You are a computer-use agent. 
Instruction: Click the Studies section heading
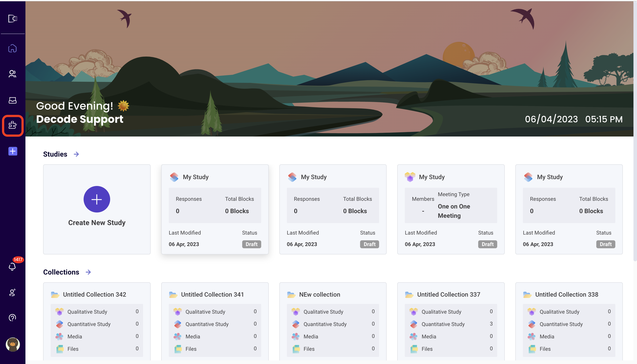[55, 154]
